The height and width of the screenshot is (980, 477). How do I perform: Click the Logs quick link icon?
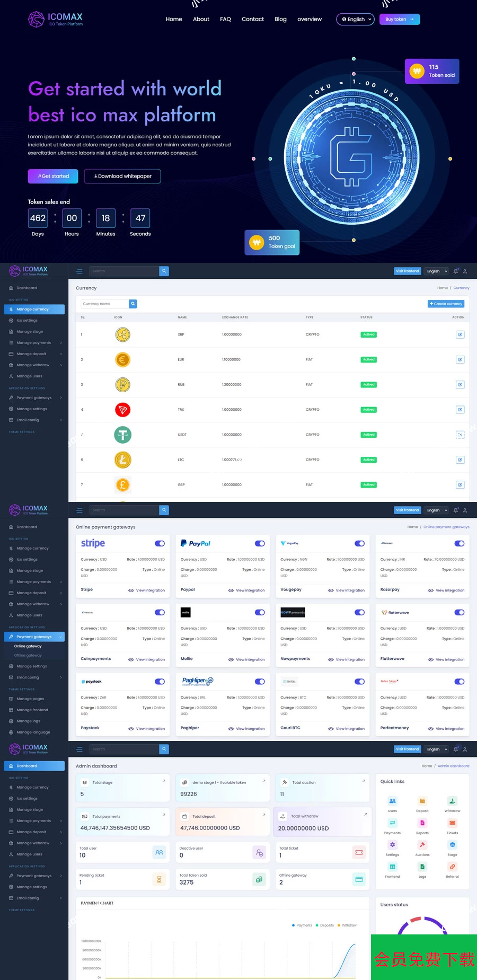pyautogui.click(x=422, y=867)
